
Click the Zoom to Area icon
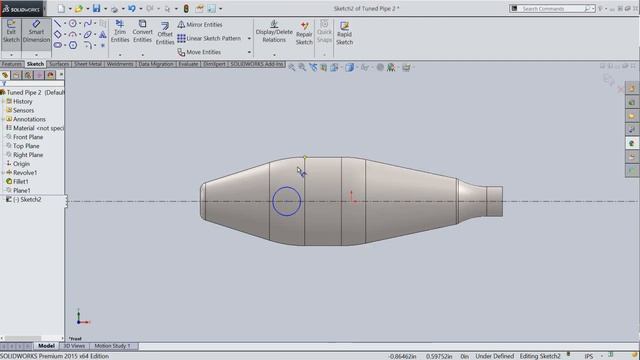click(302, 67)
